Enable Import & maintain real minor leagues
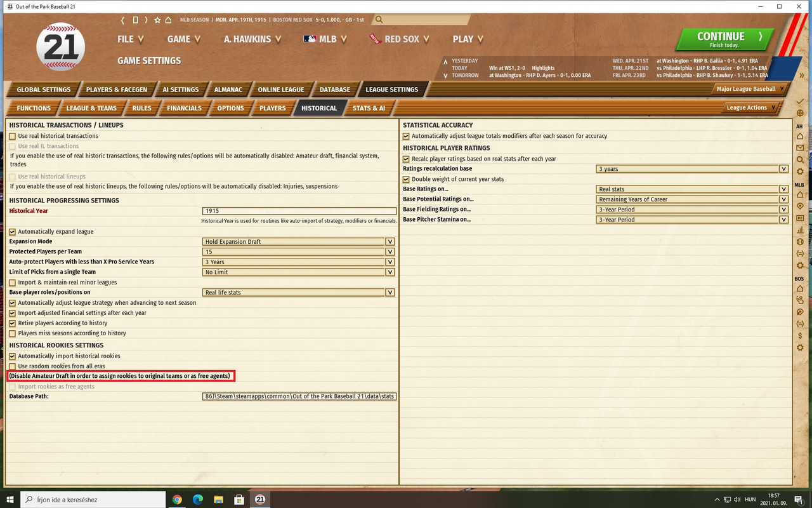 13,283
